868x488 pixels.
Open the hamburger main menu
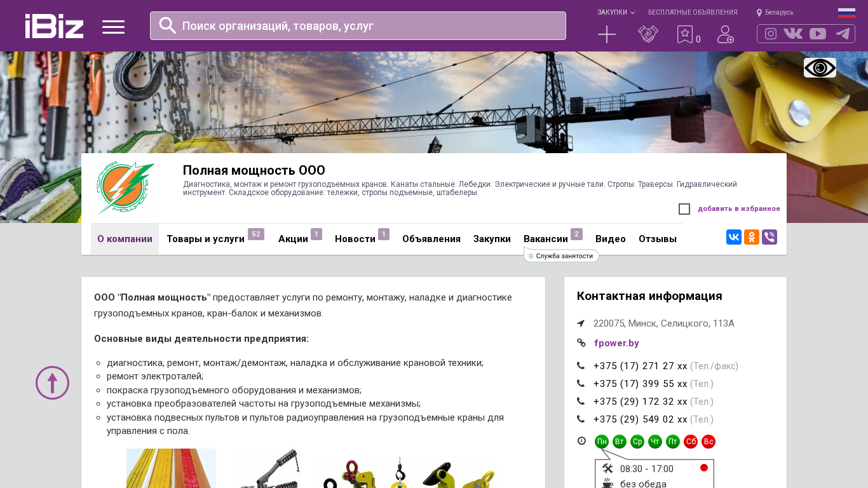coord(113,27)
